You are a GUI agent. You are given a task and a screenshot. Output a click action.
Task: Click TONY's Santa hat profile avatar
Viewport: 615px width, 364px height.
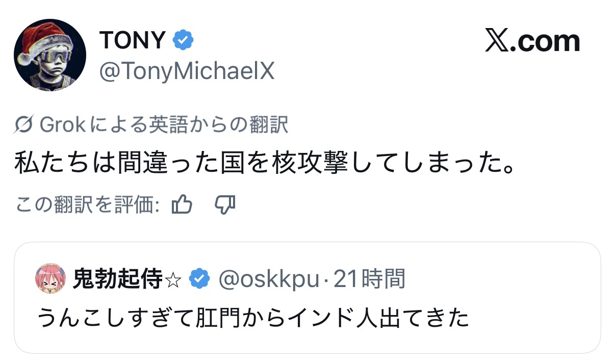tap(49, 55)
